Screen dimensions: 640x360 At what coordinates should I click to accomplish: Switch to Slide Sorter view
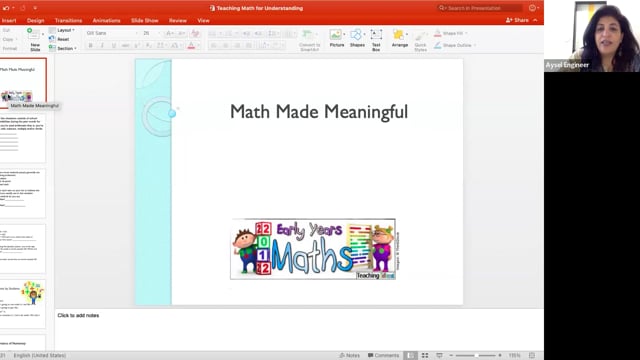(425, 356)
